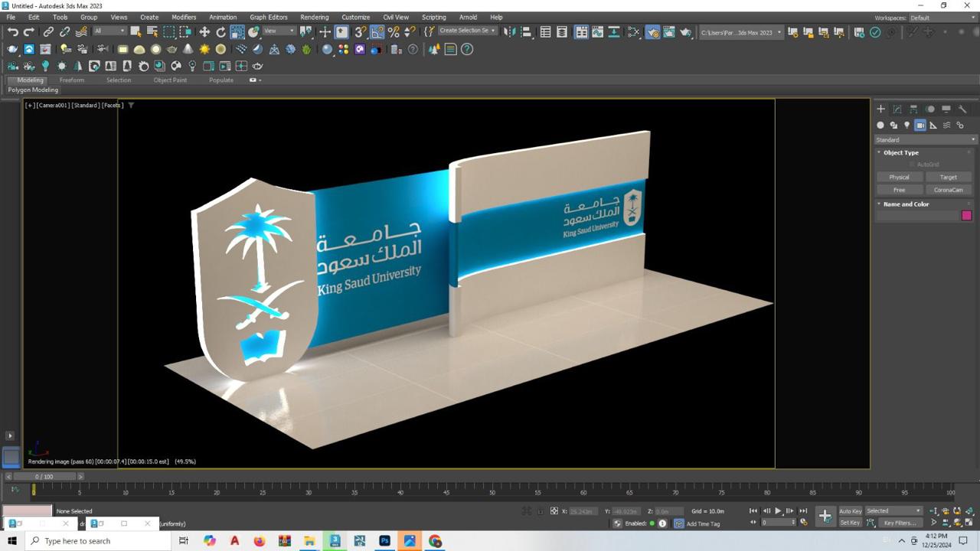
Task: Open the Align tool
Action: [527, 32]
